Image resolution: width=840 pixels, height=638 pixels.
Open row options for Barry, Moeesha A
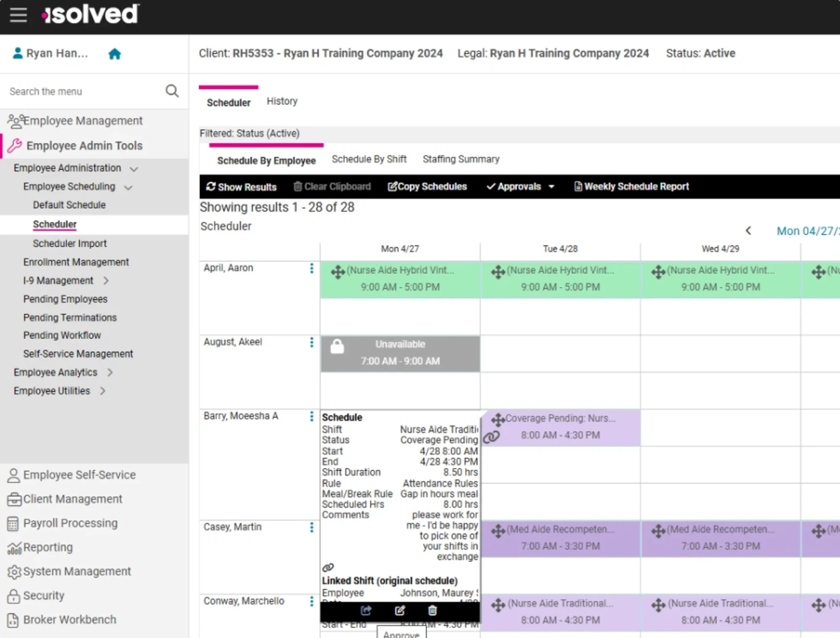pyautogui.click(x=312, y=417)
